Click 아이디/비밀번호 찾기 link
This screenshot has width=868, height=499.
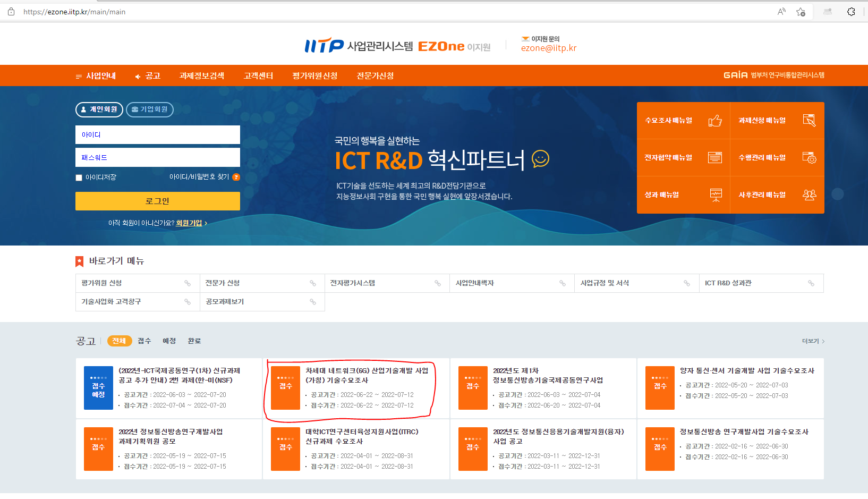199,177
